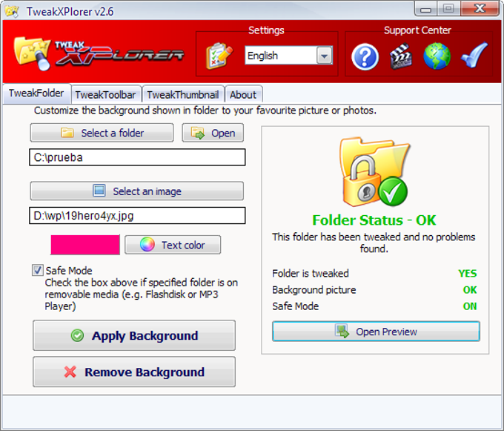The height and width of the screenshot is (431, 504).
Task: Click the Apply Background button
Action: [134, 335]
